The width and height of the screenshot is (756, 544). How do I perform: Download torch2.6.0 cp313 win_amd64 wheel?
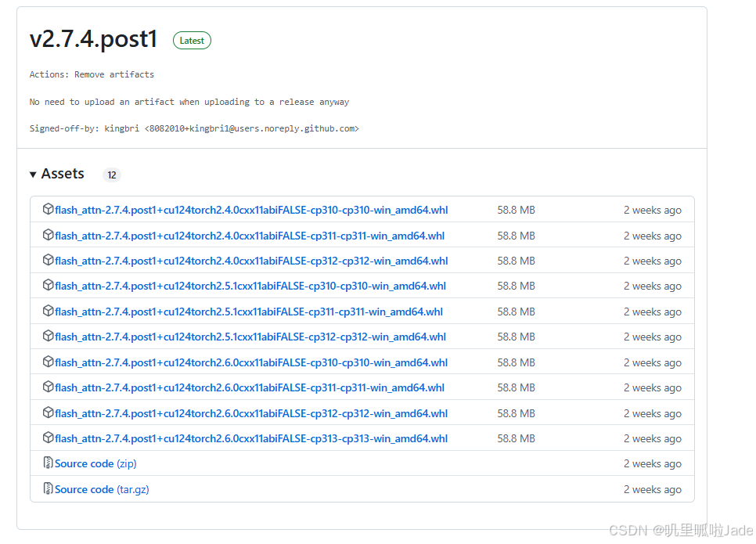click(x=251, y=439)
